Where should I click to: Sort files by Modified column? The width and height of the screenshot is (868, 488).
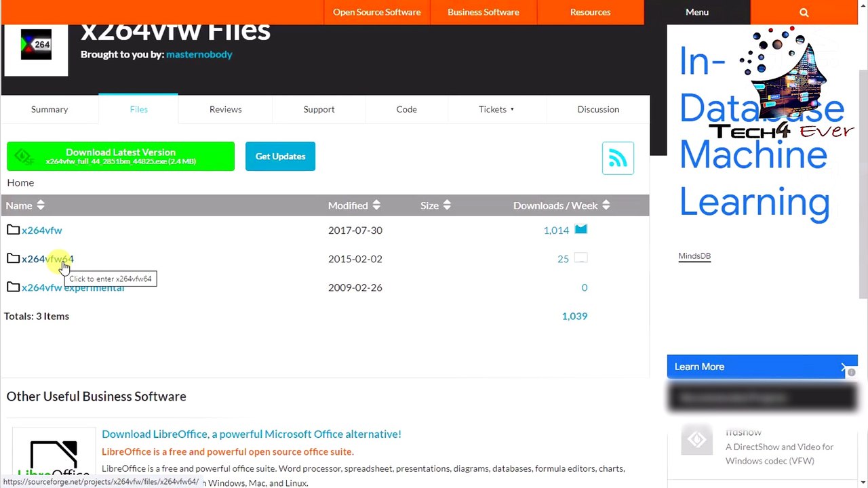coord(354,205)
